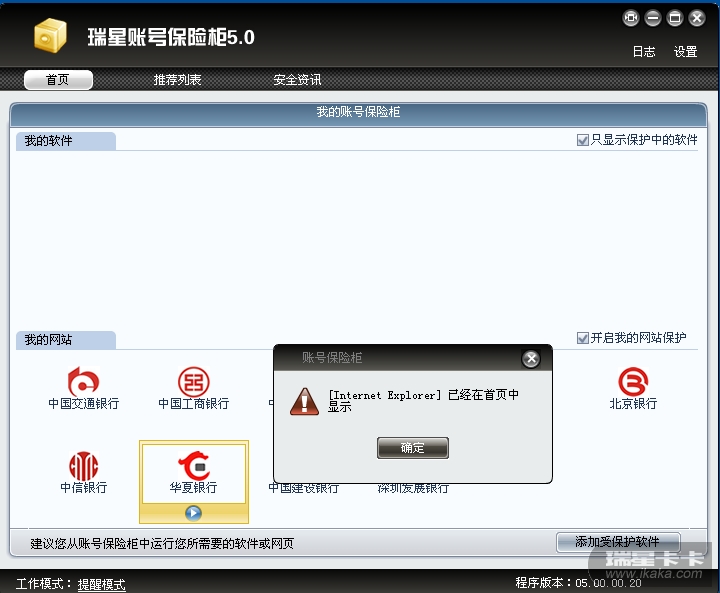Switch to the 推荐列表 tab
The width and height of the screenshot is (720, 593).
tap(177, 80)
